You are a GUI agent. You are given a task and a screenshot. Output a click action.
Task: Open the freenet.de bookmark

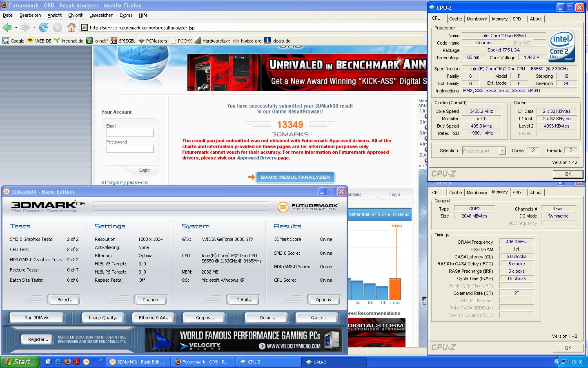pyautogui.click(x=69, y=40)
